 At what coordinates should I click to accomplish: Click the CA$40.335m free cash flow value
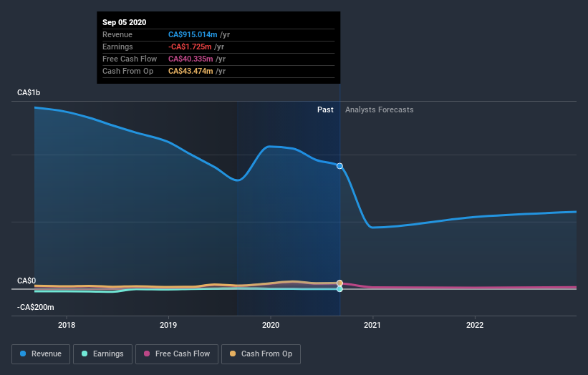(x=191, y=59)
